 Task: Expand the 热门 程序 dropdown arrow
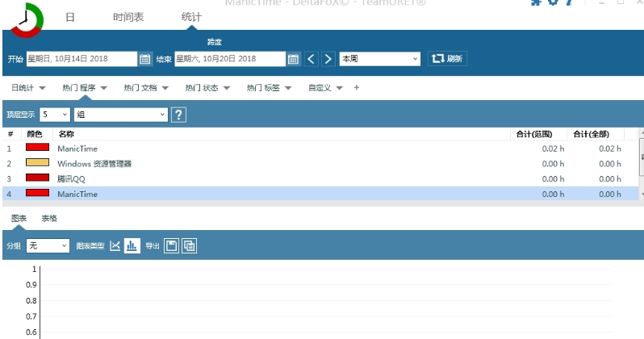pos(103,88)
